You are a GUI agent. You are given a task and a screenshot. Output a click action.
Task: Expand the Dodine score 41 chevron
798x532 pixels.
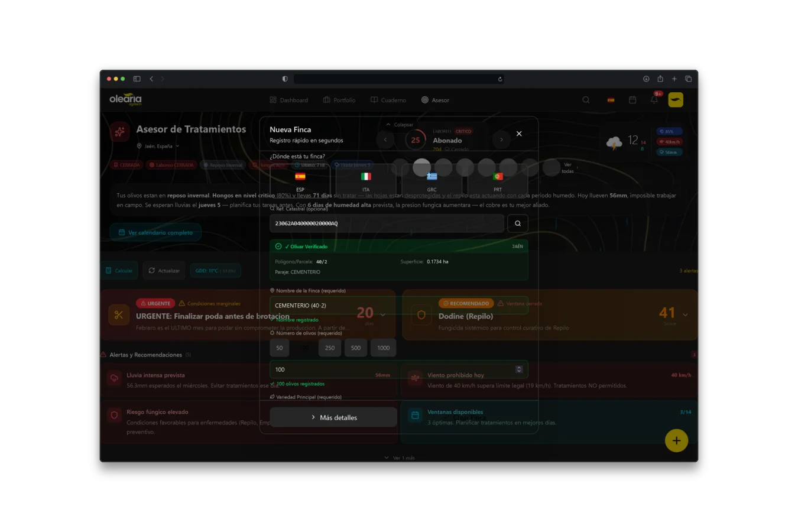point(685,314)
